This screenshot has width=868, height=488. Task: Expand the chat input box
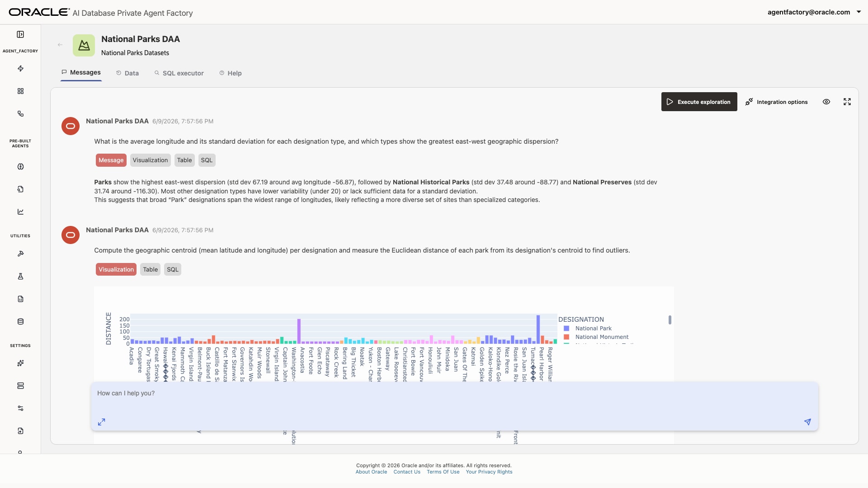102,422
